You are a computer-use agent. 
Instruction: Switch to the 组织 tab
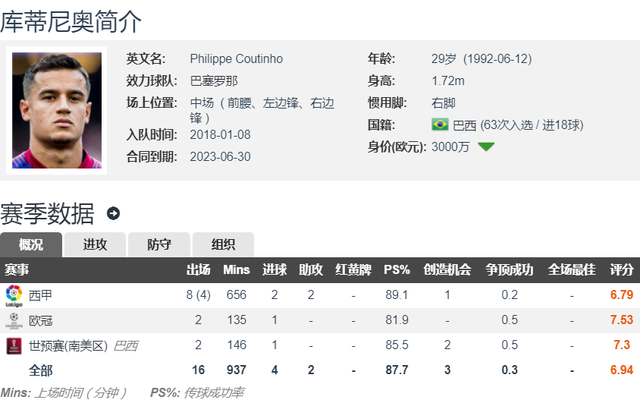click(223, 244)
